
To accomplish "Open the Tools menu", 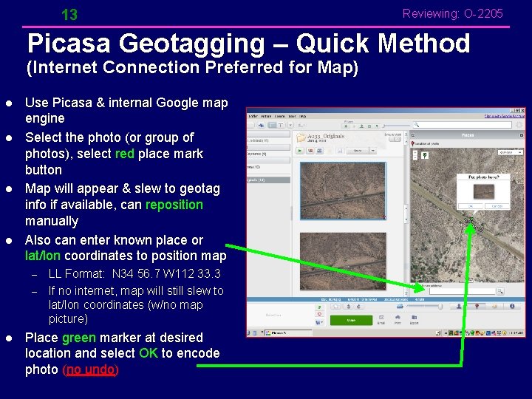I will pos(292,117).
